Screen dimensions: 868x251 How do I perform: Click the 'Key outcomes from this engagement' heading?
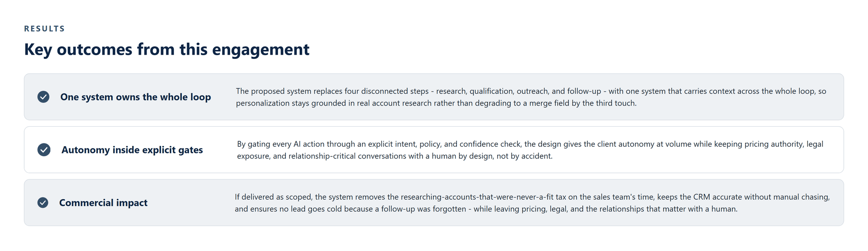tap(167, 49)
